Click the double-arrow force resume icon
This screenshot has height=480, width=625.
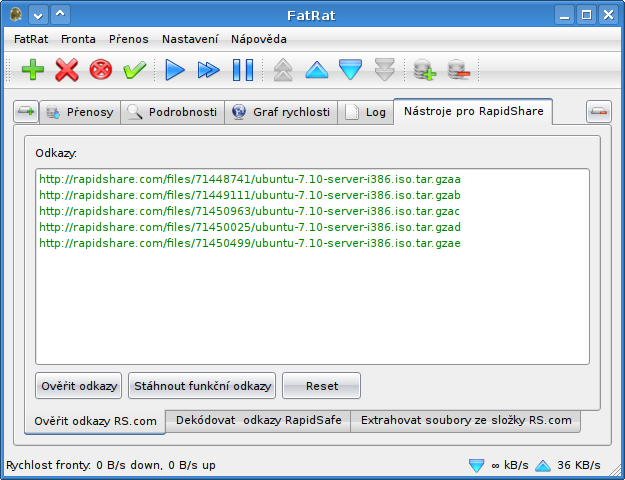tap(208, 70)
